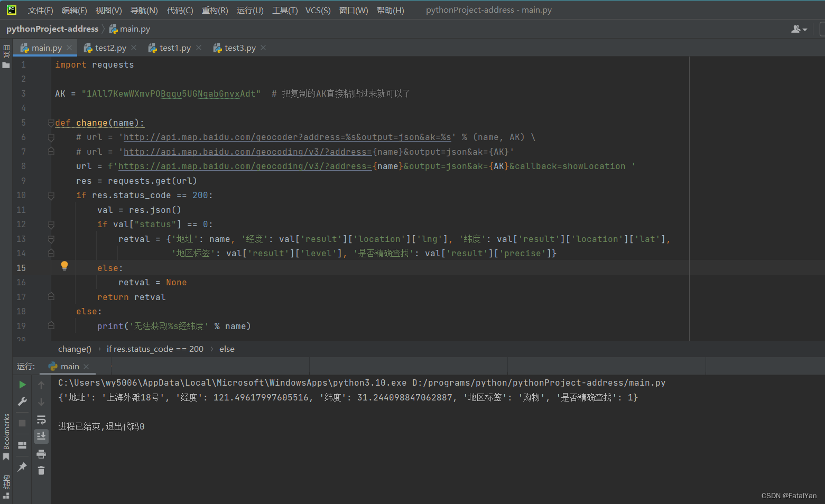
Task: Open 运行(U) menu
Action: [249, 10]
